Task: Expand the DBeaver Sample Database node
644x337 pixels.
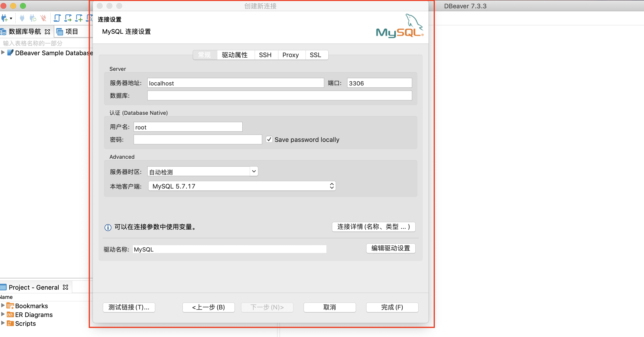Action: point(3,53)
